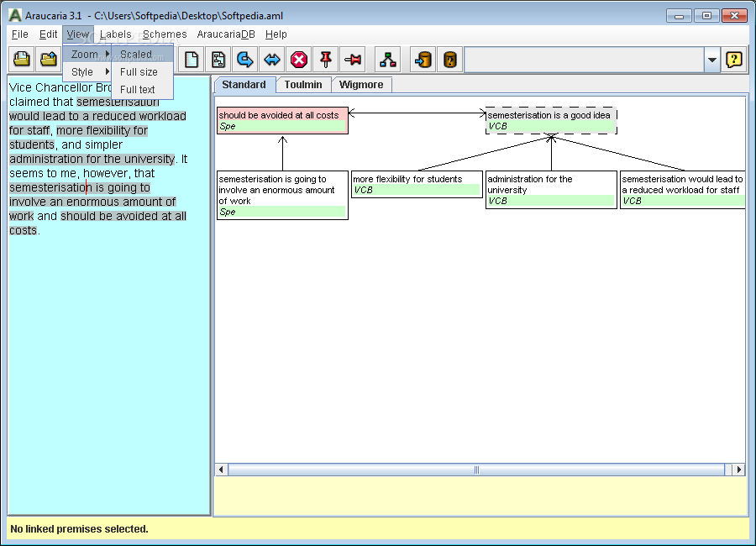Click the colored tree structure icon

(387, 60)
